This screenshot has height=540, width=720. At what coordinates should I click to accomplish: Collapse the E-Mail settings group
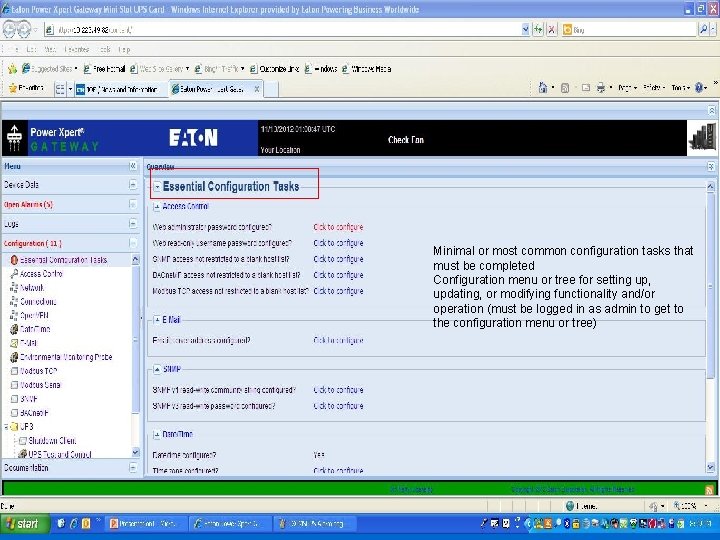point(157,320)
